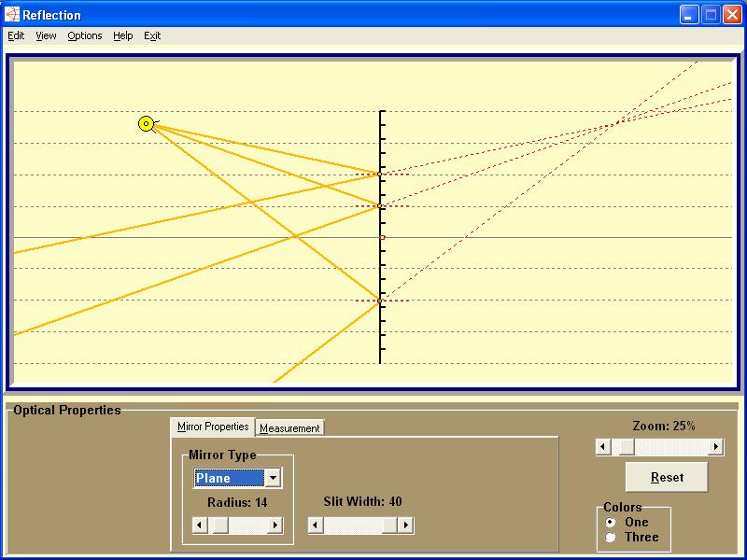Image resolution: width=747 pixels, height=560 pixels.
Task: Click the 'Slit Width: 40' label
Action: click(x=362, y=501)
